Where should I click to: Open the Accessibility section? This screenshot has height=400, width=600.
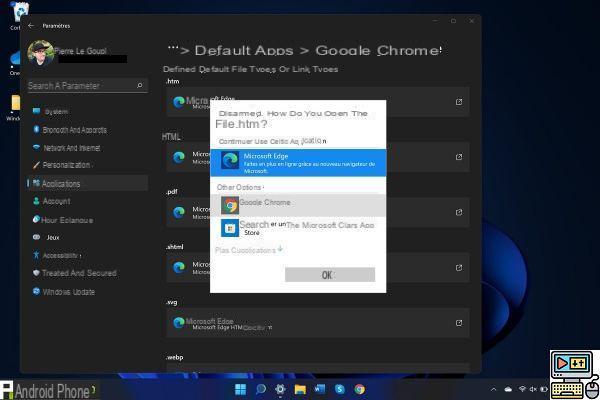[x=88, y=255]
